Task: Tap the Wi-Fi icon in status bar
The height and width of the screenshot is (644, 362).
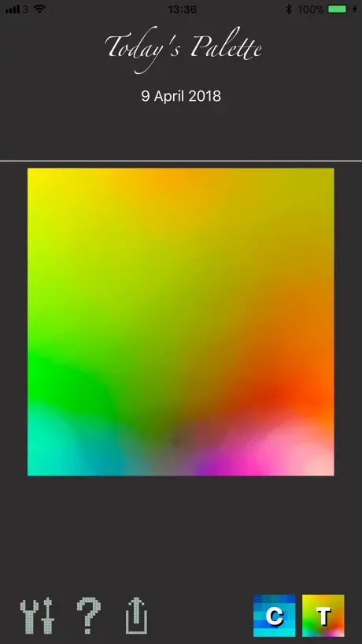Action: (39, 9)
